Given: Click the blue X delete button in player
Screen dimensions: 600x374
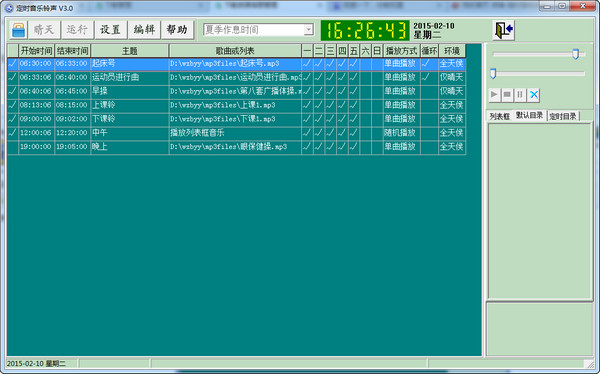Looking at the screenshot, I should [x=533, y=94].
